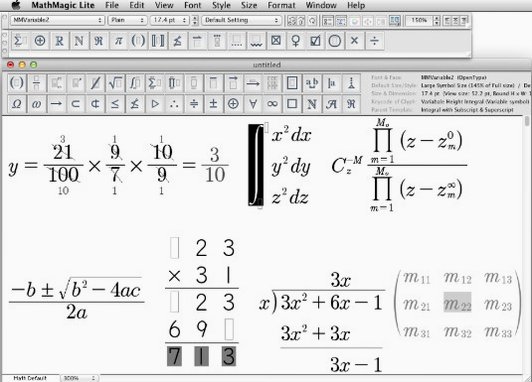
Task: Click the zoom stepper beside 150%
Action: coord(437,20)
